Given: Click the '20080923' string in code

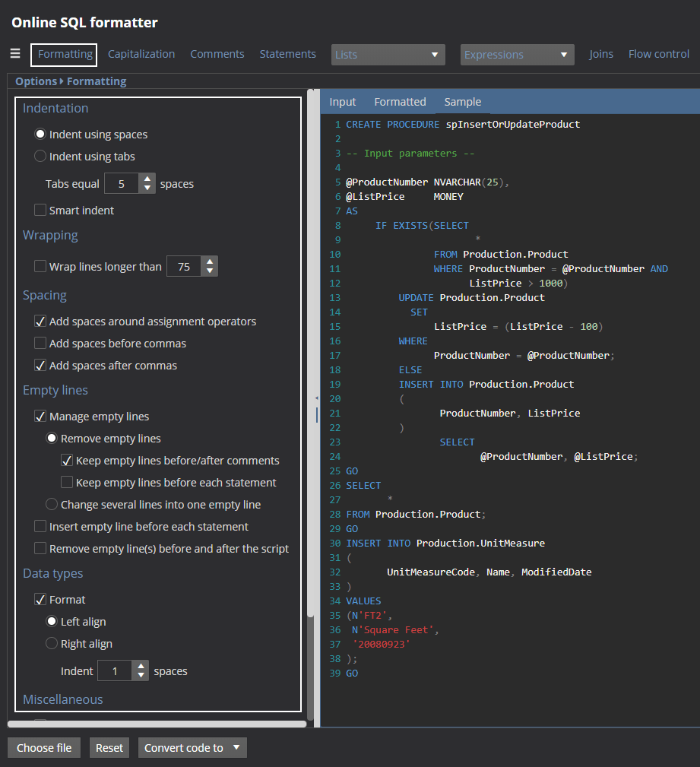Looking at the screenshot, I should click(381, 644).
